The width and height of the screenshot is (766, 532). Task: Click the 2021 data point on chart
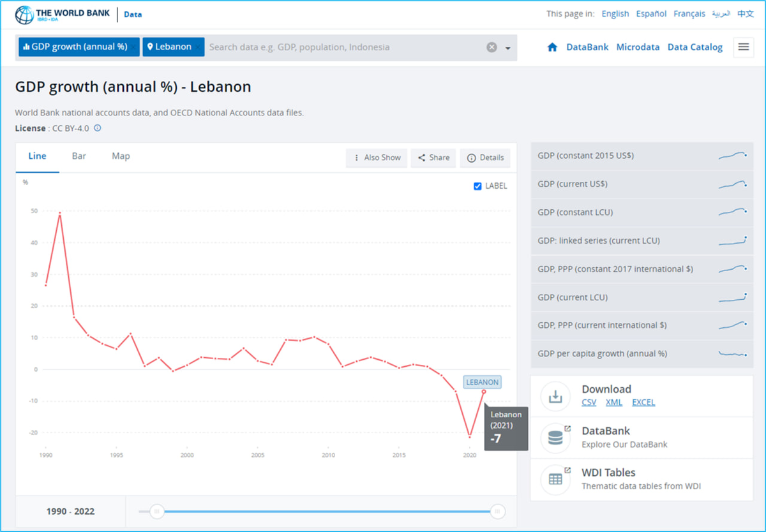tap(484, 391)
